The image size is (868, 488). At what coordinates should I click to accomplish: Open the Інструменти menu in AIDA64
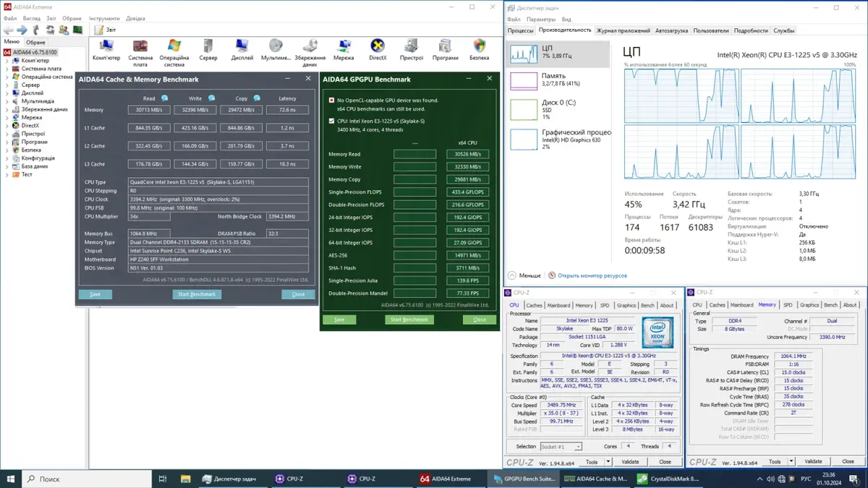point(105,18)
